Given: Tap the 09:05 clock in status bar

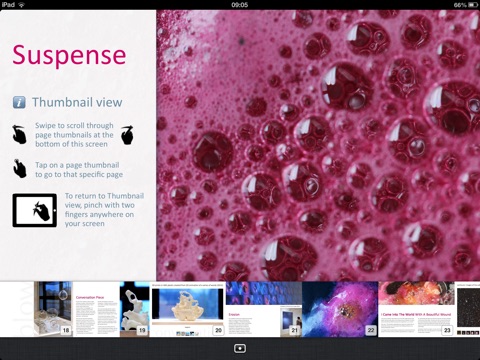Looking at the screenshot, I should click(240, 5).
